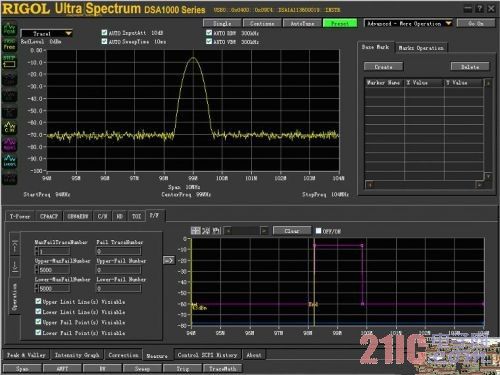Screen dimensions: 500x375
Task: Select the C/N waveform sidebar icon
Action: [9, 128]
